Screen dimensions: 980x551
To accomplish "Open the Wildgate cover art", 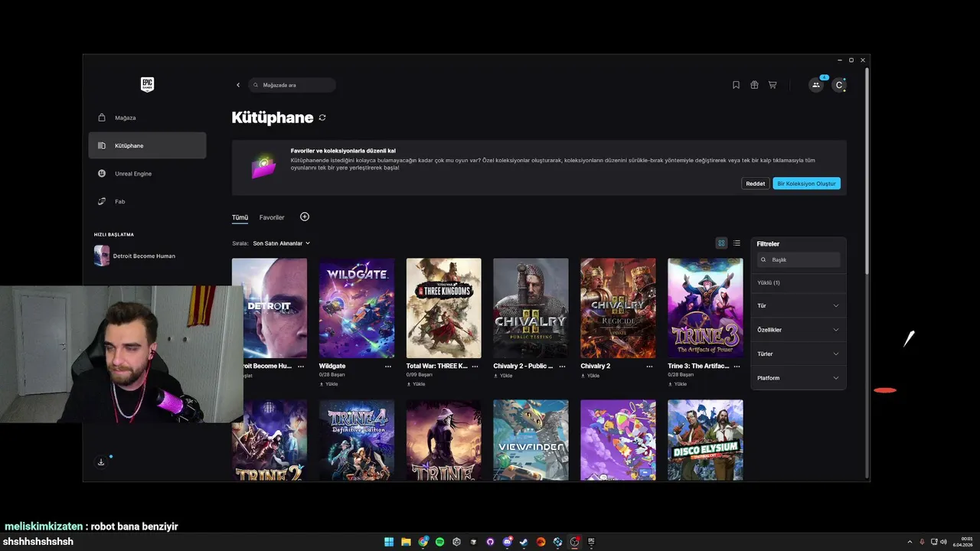I will pos(357,308).
